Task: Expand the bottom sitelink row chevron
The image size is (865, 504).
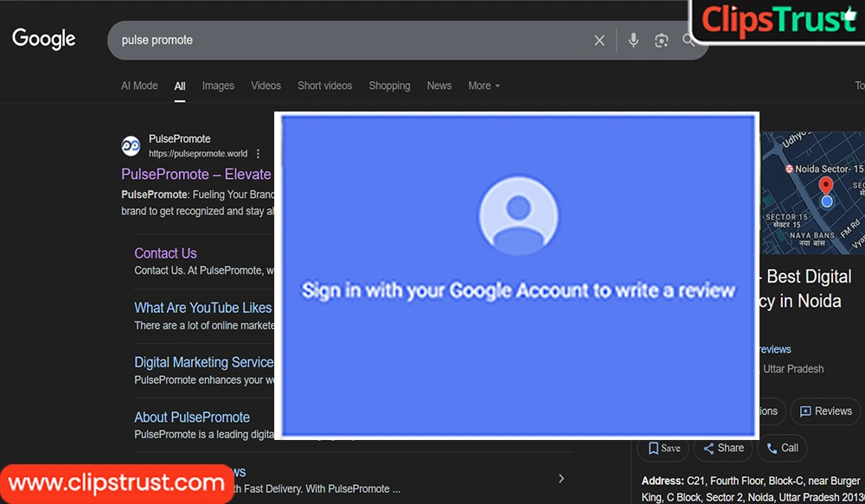Action: [x=561, y=479]
